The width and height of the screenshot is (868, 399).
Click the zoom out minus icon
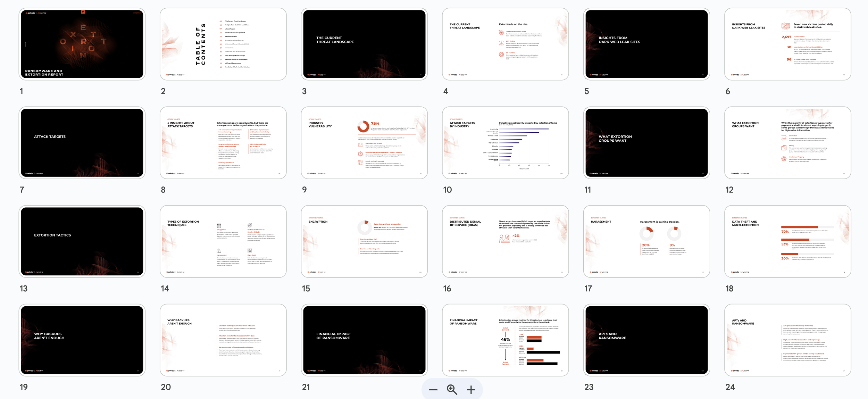(x=433, y=390)
